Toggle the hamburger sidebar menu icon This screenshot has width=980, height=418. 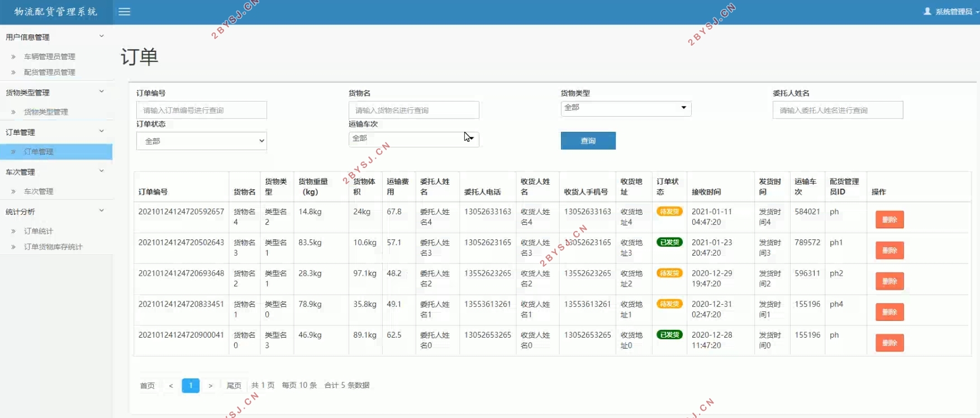point(124,12)
